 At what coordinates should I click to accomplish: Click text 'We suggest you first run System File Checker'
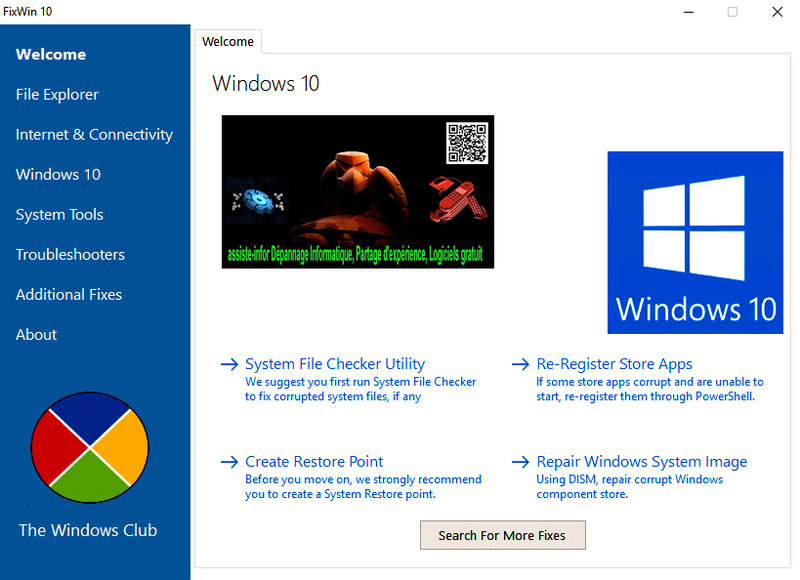[x=360, y=382]
